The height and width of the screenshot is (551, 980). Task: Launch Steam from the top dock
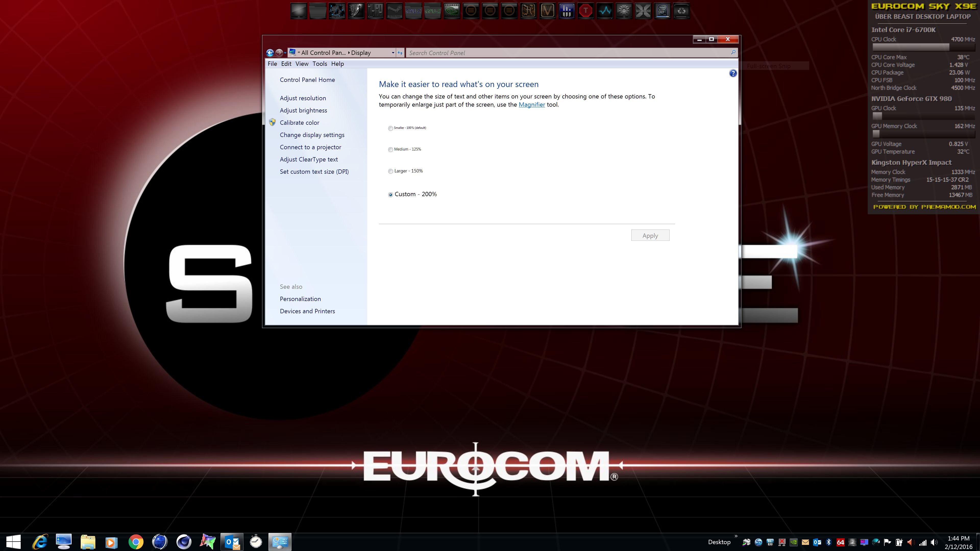(394, 11)
